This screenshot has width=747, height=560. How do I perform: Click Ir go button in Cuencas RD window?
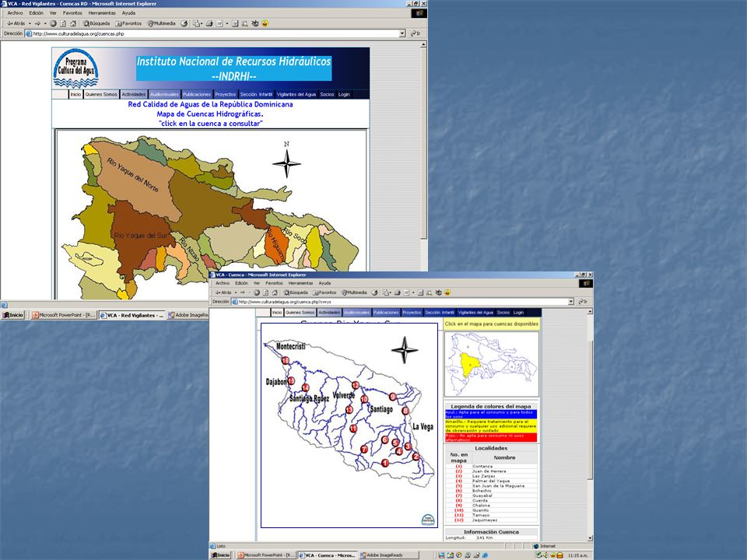(416, 33)
